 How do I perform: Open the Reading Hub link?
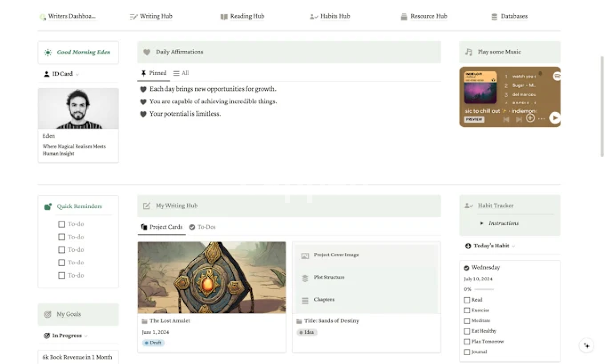pyautogui.click(x=247, y=16)
